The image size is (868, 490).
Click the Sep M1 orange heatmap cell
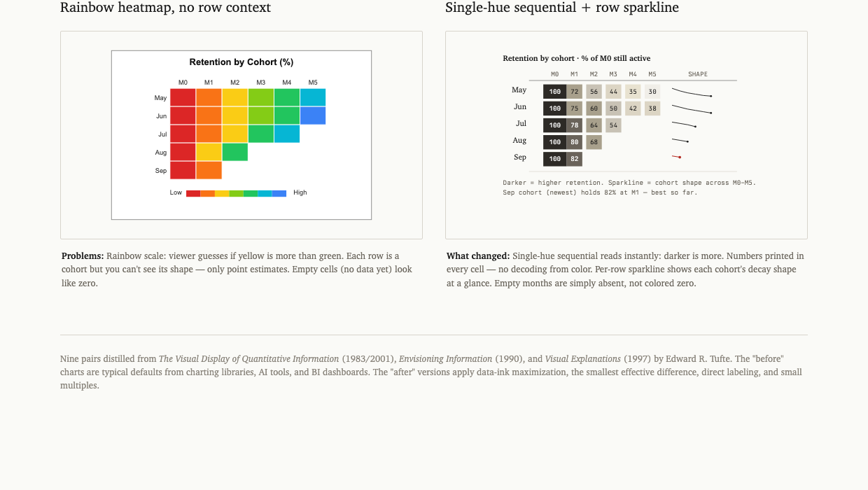coord(209,170)
